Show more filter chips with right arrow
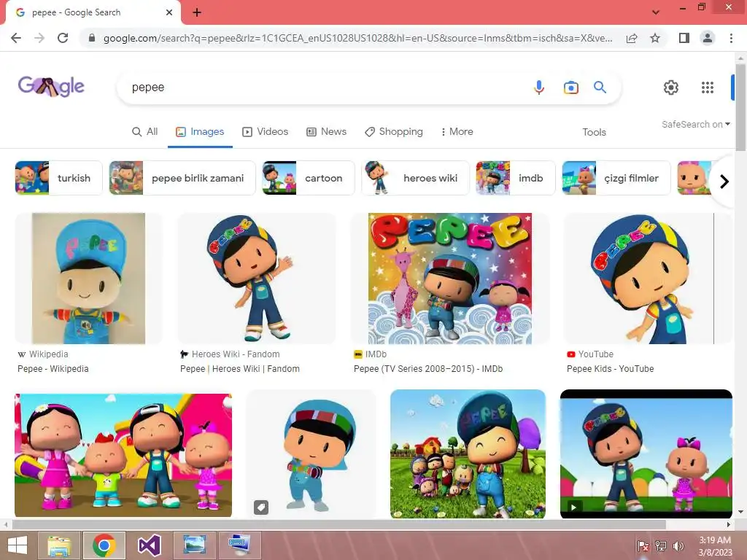Screen dimensions: 747x560 click(724, 182)
